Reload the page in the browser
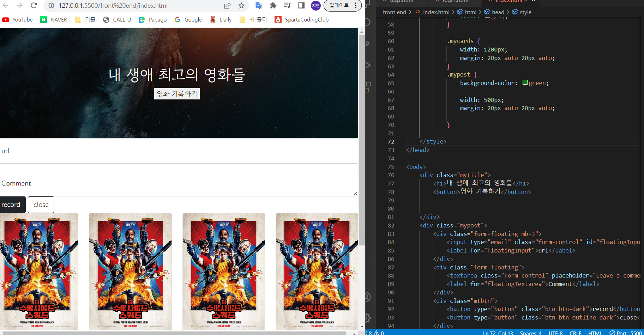The height and width of the screenshot is (335, 644). pos(34,5)
